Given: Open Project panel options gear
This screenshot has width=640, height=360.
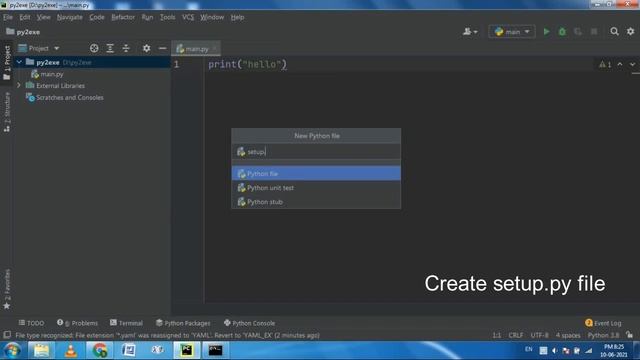Looking at the screenshot, I should pos(147,48).
